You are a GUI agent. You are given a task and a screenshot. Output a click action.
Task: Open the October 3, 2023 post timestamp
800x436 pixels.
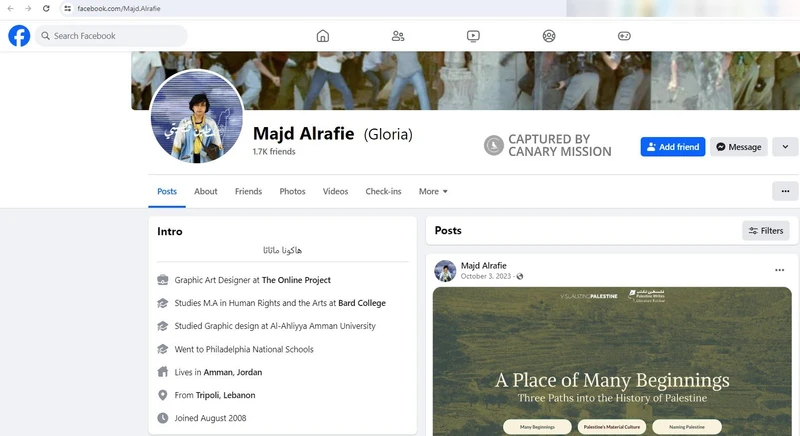tap(486, 276)
